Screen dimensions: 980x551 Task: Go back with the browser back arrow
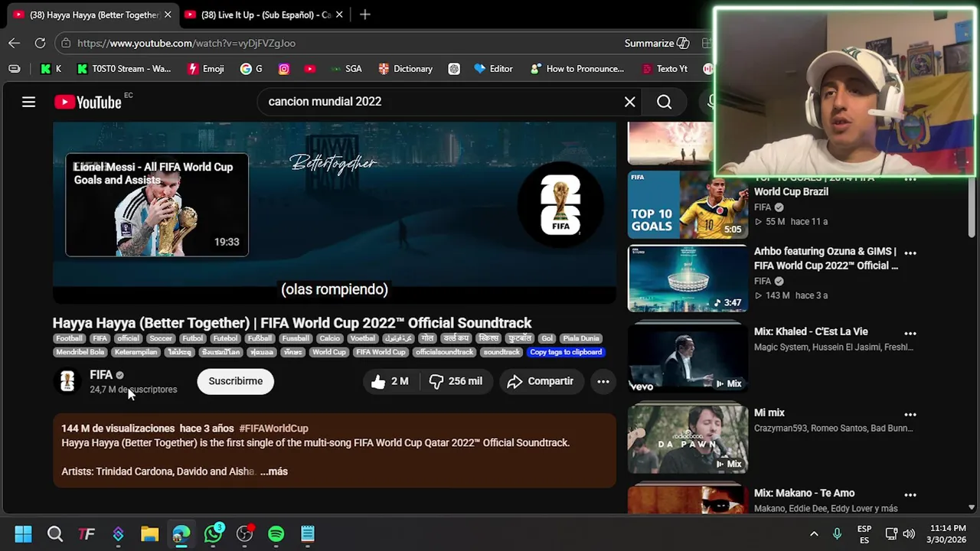[14, 43]
